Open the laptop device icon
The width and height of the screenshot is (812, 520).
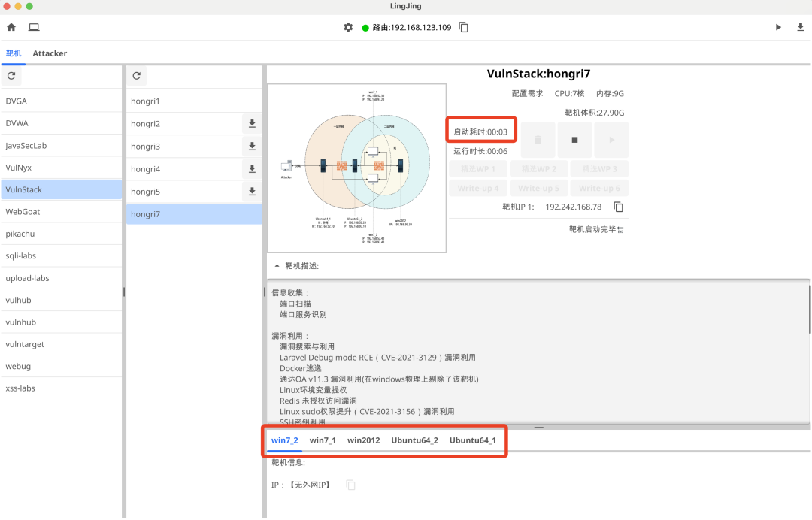[34, 27]
